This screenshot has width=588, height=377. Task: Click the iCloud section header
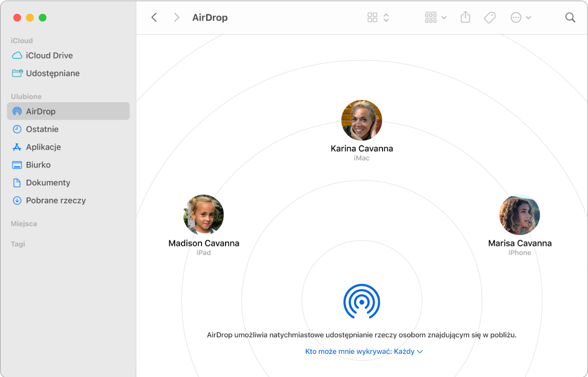[22, 41]
